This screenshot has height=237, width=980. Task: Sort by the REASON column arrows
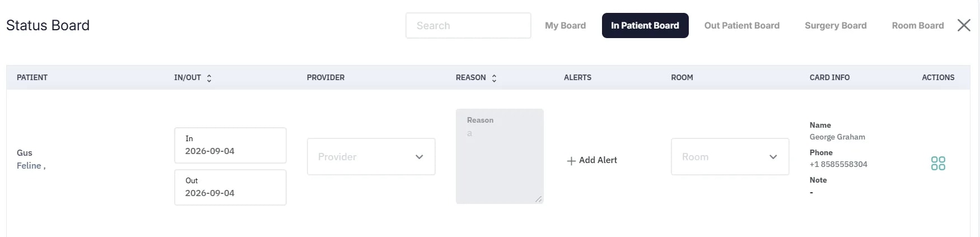tap(494, 78)
